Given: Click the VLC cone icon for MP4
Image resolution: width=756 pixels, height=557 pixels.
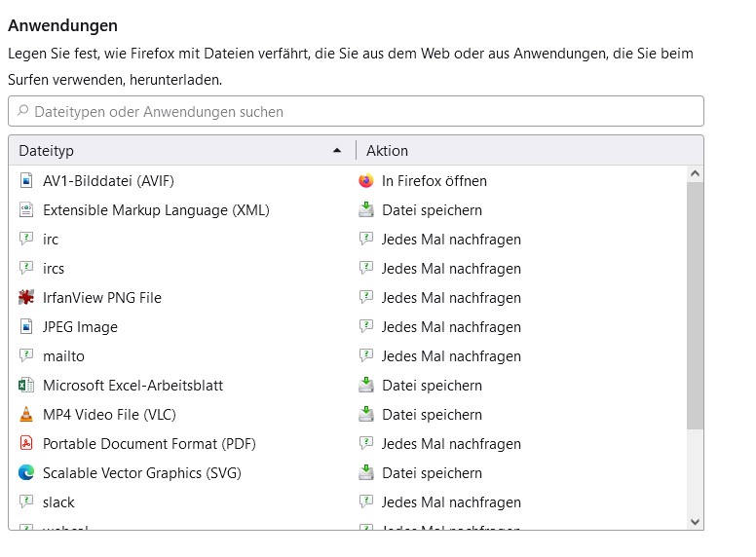Looking at the screenshot, I should tap(26, 415).
